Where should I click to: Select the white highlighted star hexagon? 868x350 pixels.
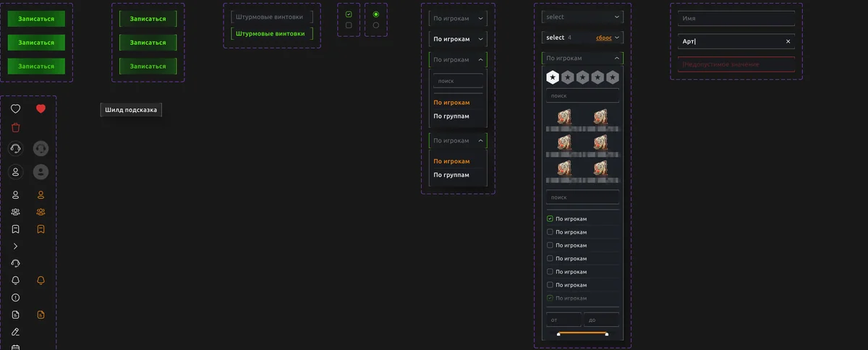[x=553, y=77]
